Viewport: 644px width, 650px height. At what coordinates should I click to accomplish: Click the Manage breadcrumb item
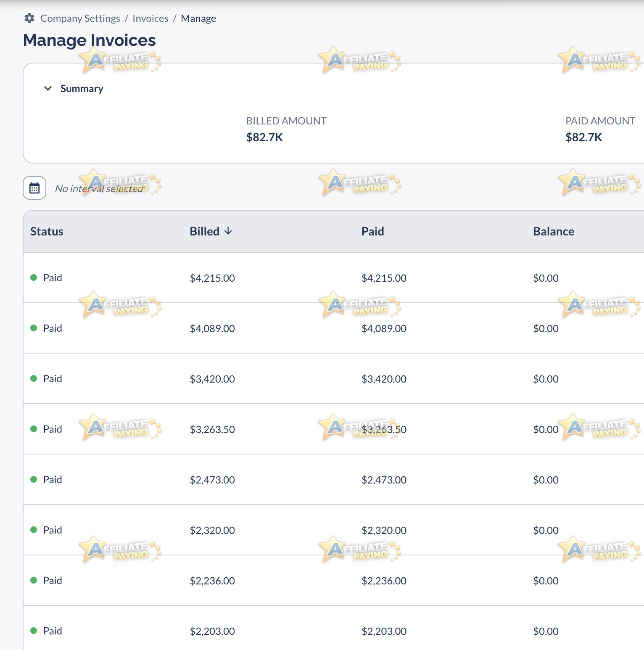point(198,18)
